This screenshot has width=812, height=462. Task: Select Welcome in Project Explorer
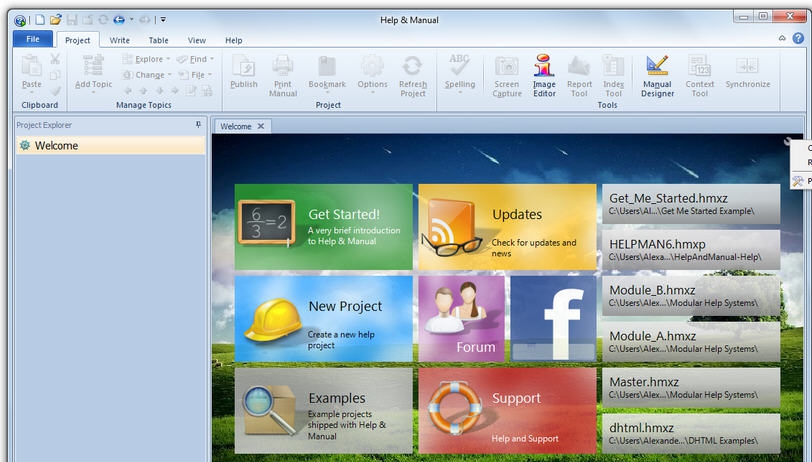(110, 146)
